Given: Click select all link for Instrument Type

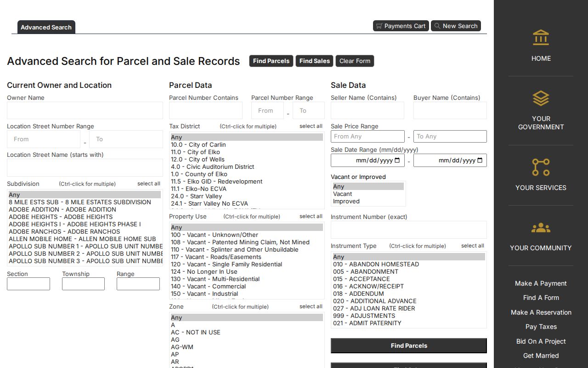Looking at the screenshot, I should coord(473,246).
